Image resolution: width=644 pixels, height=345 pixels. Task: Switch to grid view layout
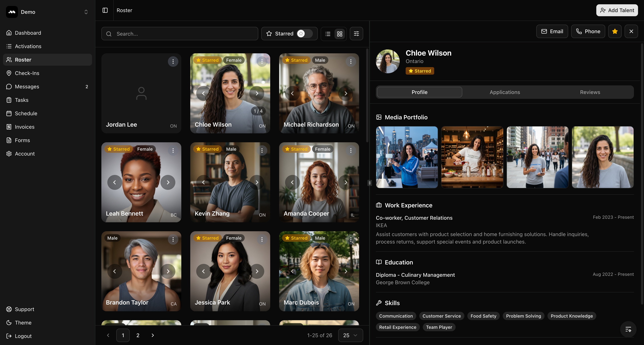click(340, 34)
